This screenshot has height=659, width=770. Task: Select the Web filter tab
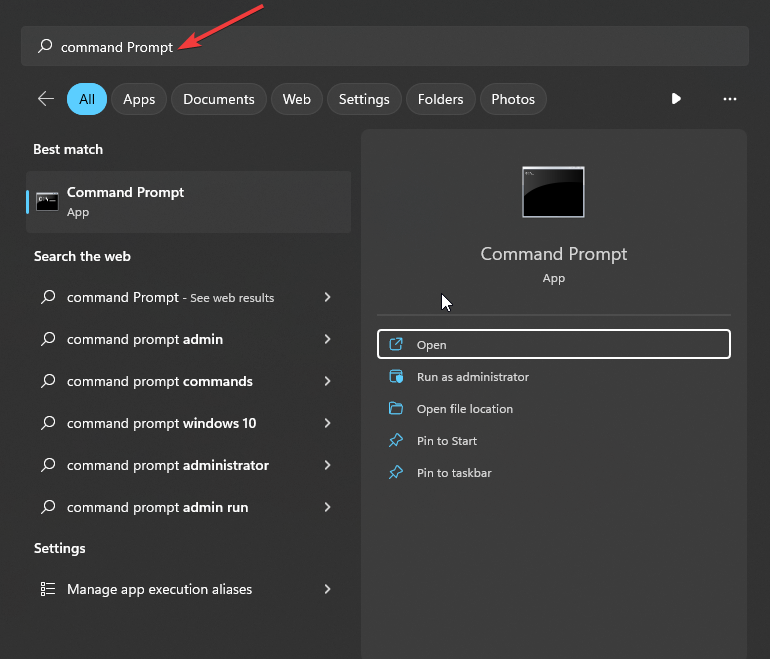[296, 99]
